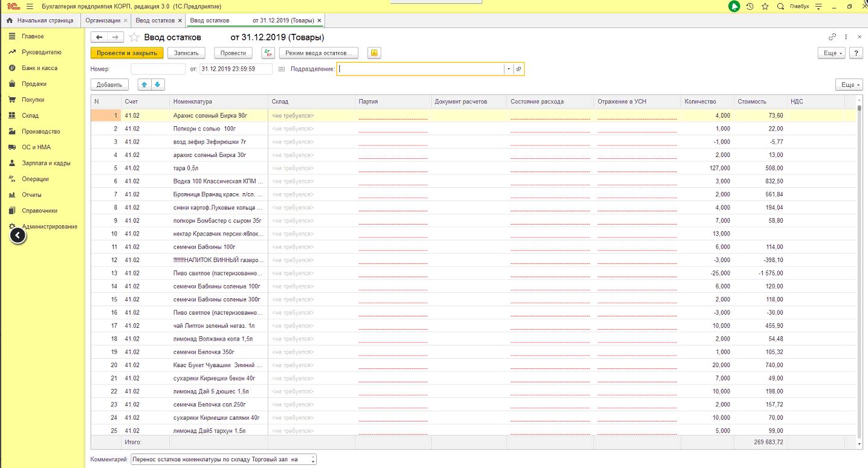The width and height of the screenshot is (868, 468).
Task: Click the Добавить button
Action: 109,85
